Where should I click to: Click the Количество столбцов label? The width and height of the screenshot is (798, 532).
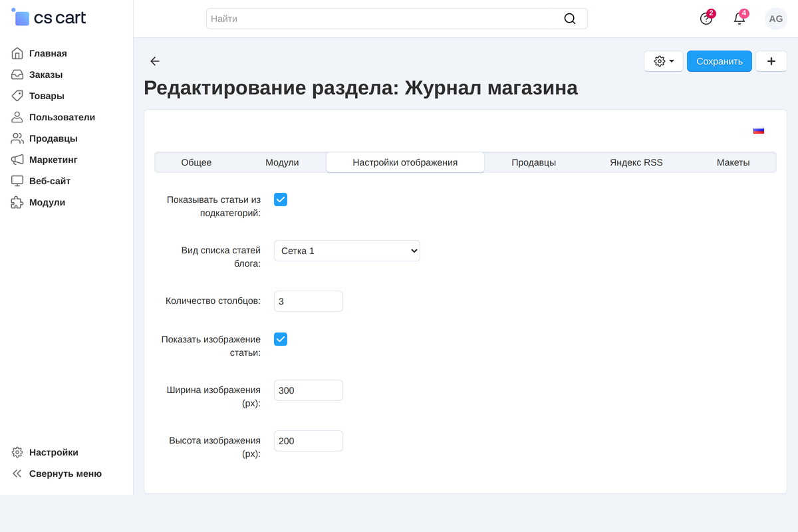pos(213,301)
